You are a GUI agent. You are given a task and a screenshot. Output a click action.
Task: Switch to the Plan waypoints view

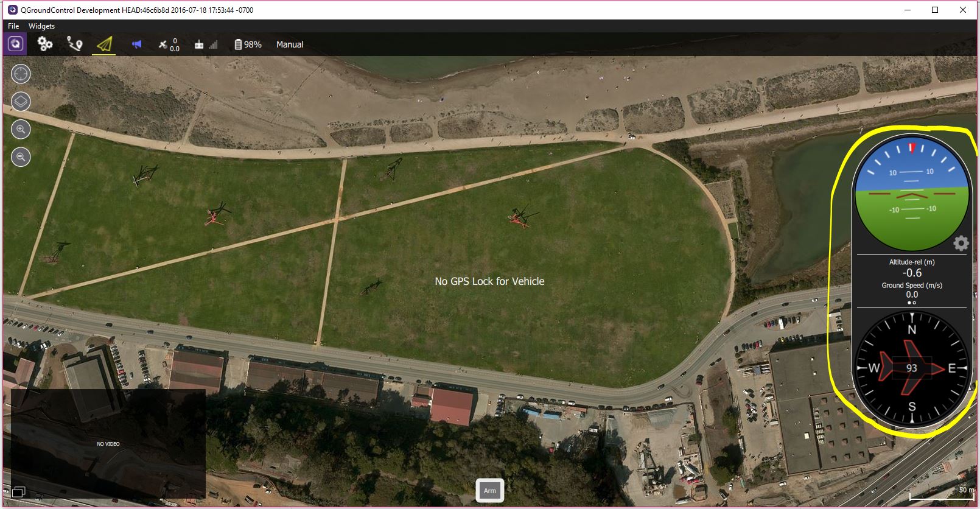click(74, 44)
